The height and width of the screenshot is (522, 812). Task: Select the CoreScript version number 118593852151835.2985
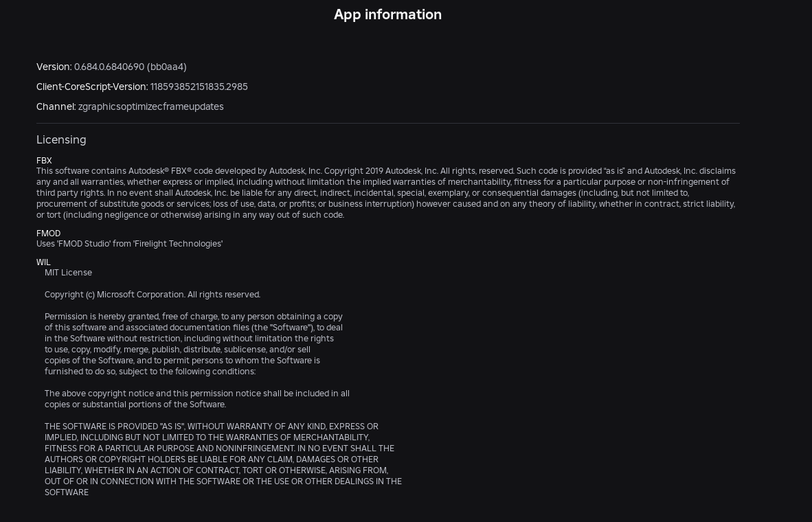coord(199,87)
